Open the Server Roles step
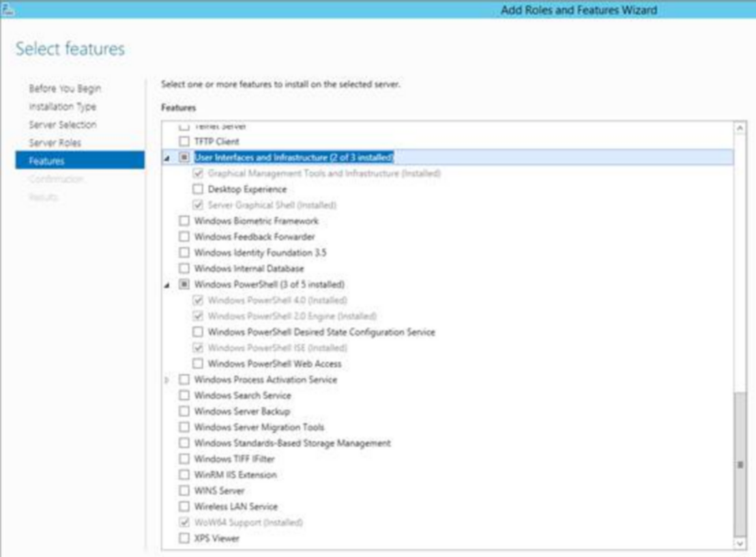Image resolution: width=756 pixels, height=557 pixels. 55,143
